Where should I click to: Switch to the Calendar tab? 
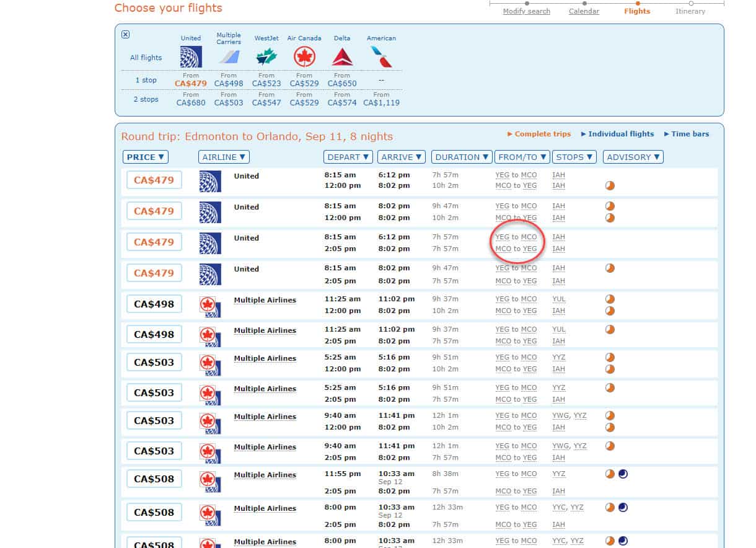[x=583, y=11]
